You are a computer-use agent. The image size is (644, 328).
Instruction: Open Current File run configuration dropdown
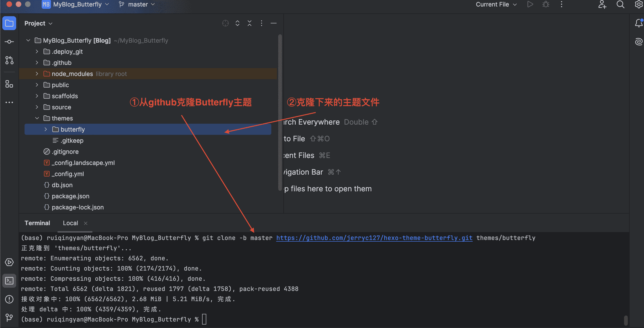click(x=496, y=4)
